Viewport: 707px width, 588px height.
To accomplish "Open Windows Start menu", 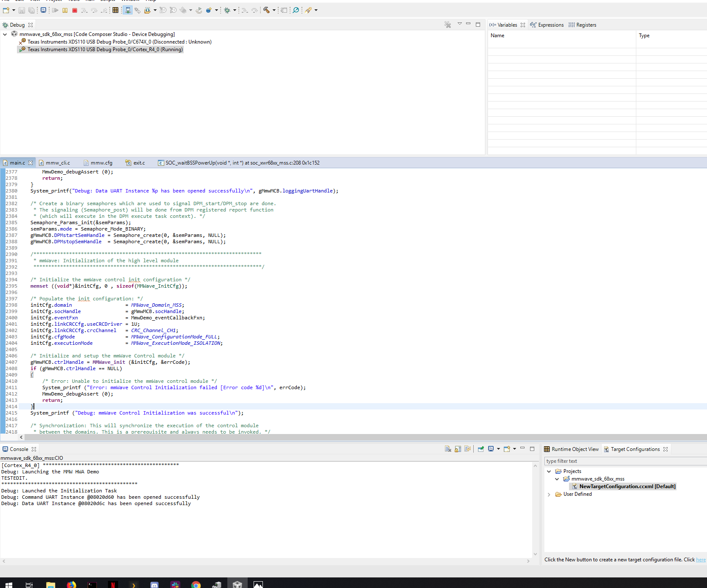I will [9, 584].
